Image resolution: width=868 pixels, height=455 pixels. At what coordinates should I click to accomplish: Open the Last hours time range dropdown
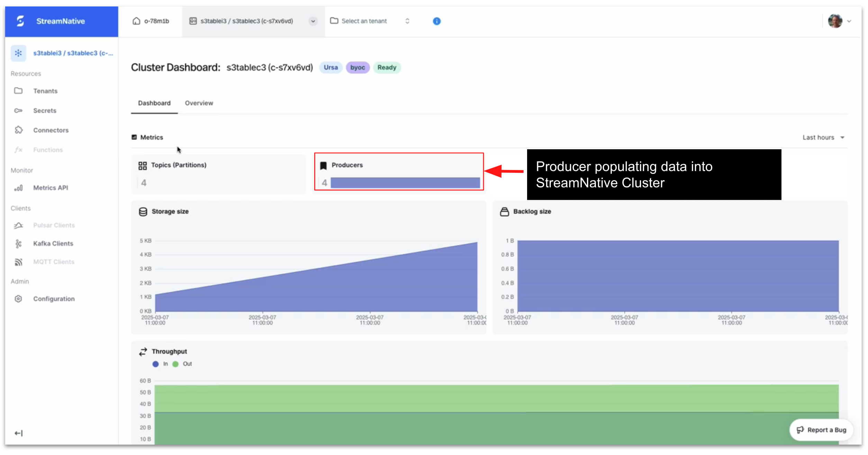(823, 137)
